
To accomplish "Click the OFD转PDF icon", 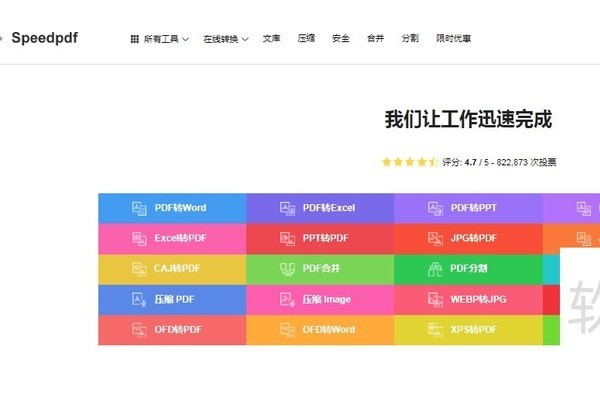I will [x=139, y=330].
